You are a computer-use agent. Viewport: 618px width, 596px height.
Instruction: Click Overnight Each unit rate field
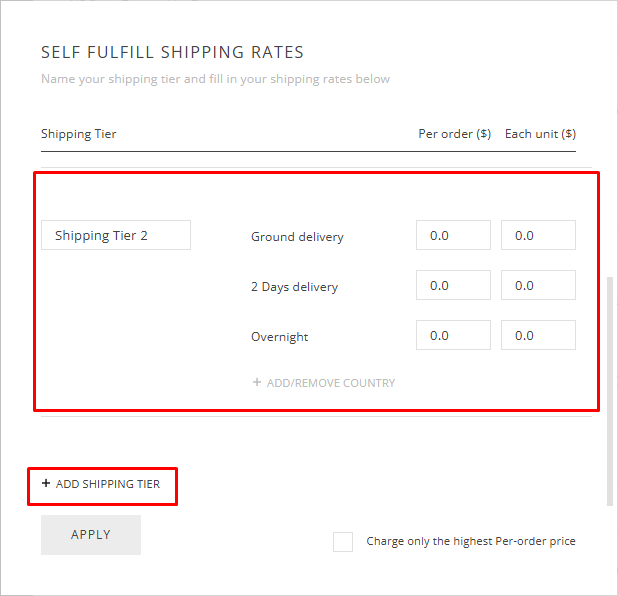point(538,336)
